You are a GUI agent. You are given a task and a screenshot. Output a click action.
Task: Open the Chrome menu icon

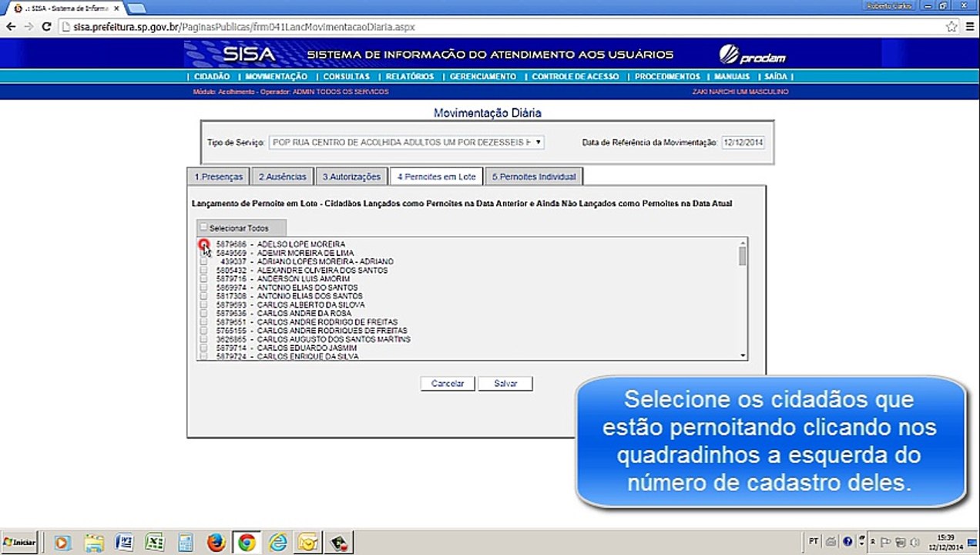tap(970, 26)
